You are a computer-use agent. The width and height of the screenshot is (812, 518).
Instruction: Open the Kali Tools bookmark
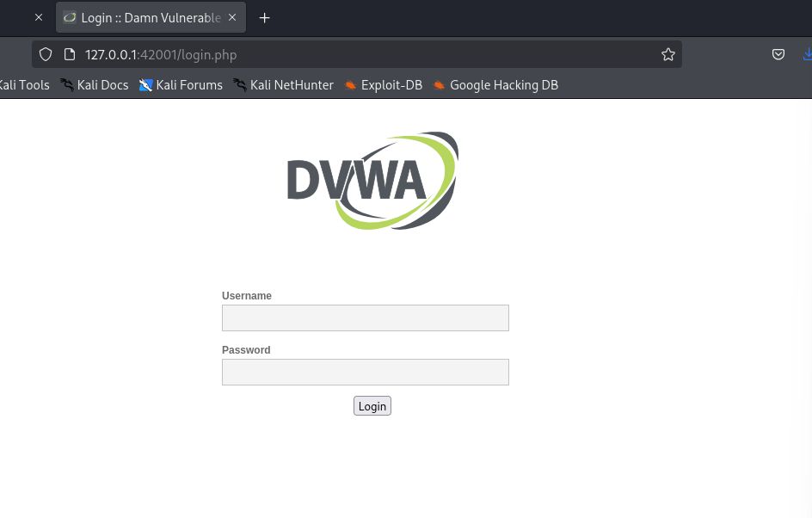tap(24, 85)
